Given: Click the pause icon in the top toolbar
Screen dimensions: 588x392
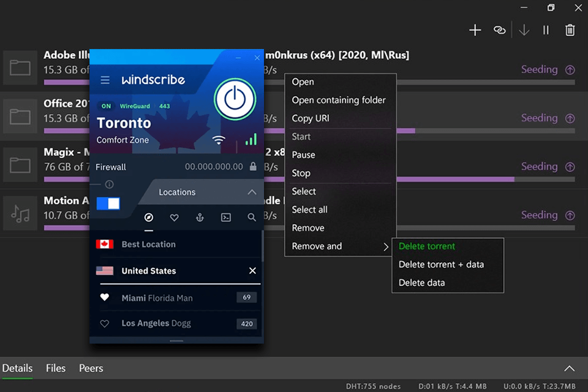Looking at the screenshot, I should click(x=546, y=30).
